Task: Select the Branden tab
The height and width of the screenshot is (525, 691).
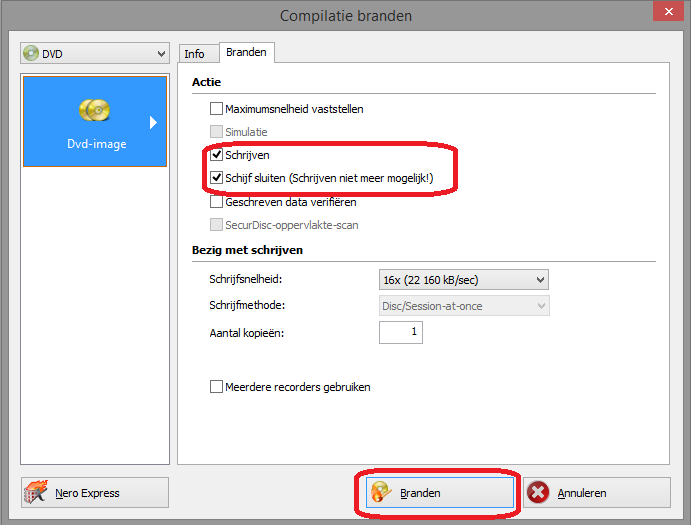Action: 246,52
